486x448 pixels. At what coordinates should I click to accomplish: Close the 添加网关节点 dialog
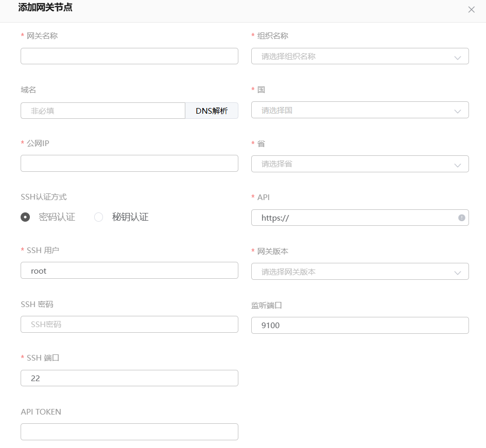[x=471, y=10]
